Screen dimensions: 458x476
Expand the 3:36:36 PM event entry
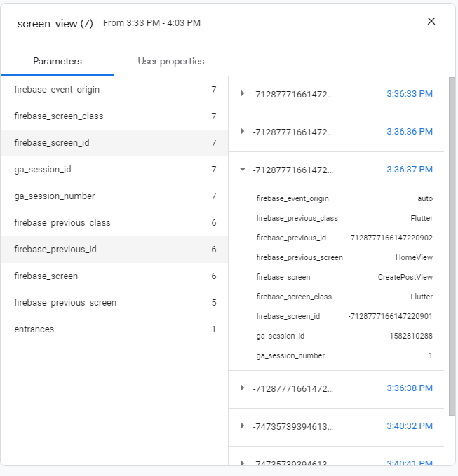(243, 132)
